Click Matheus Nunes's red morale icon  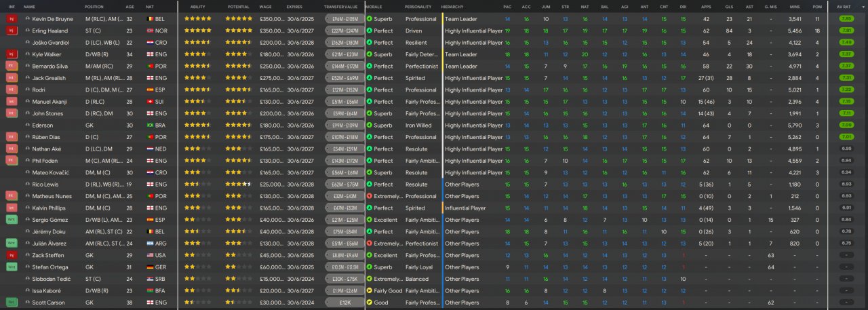[x=369, y=196]
